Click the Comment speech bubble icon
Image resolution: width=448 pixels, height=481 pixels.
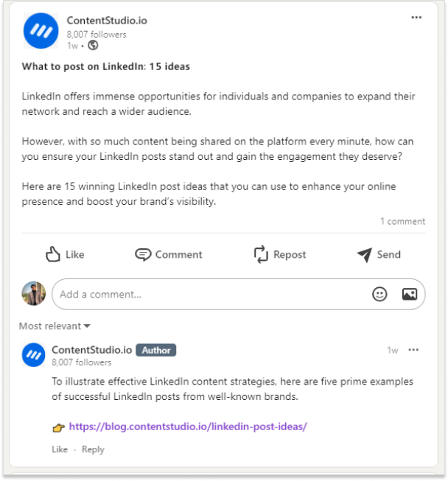click(x=143, y=255)
